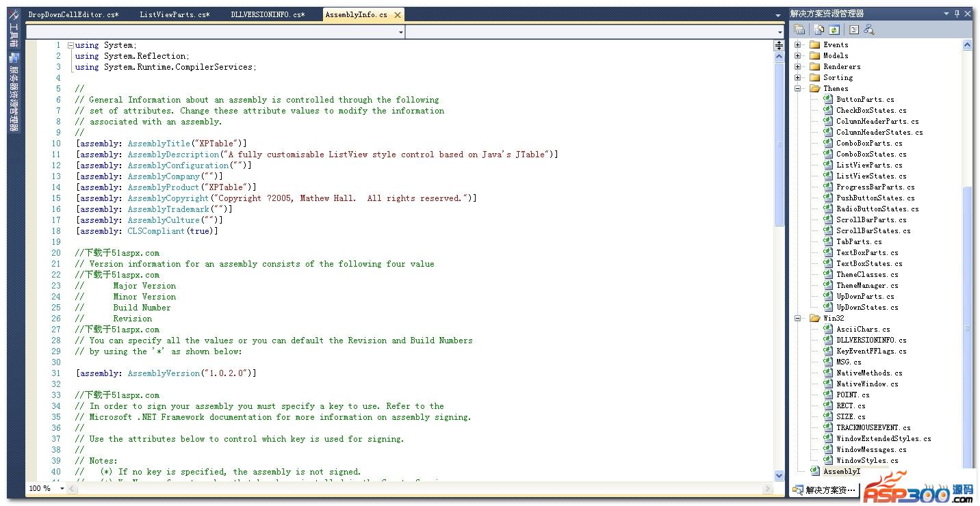980x506 pixels.
Task: Collapse the Themes folder
Action: (798, 88)
